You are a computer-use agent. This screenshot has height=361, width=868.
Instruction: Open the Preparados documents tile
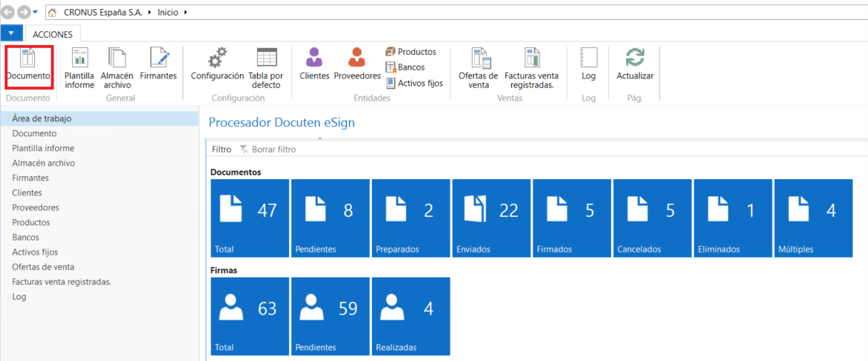coord(411,218)
